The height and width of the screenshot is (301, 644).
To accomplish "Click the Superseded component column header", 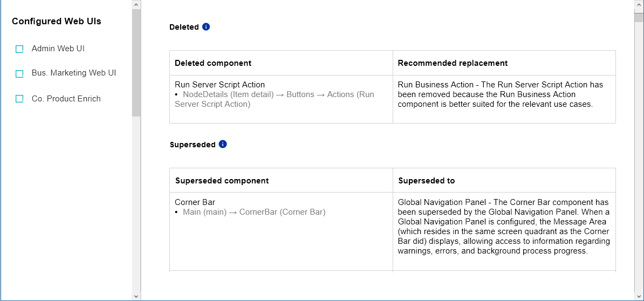I will [x=222, y=181].
